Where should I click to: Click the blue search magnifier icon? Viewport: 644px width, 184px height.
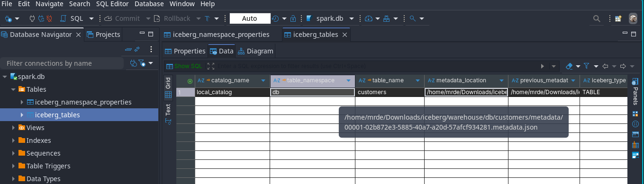[x=413, y=19]
